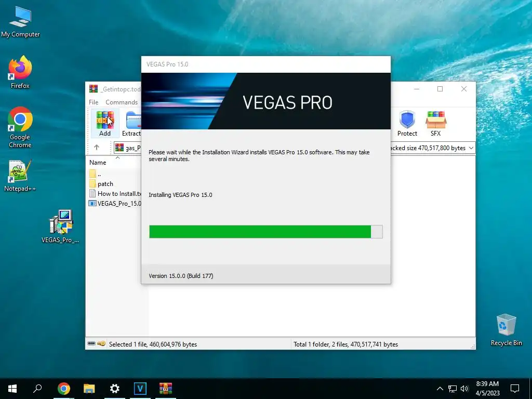532x399 pixels.
Task: Minimize the WinRAR window
Action: pyautogui.click(x=417, y=89)
